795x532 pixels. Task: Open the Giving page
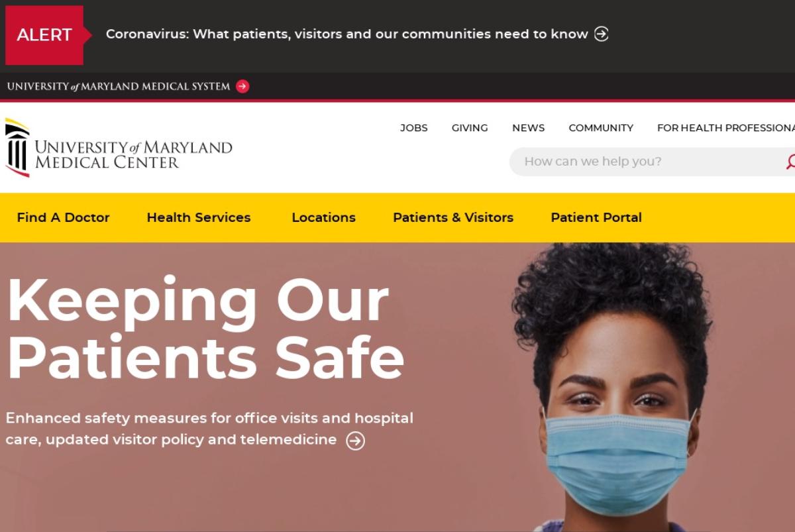[x=470, y=128]
